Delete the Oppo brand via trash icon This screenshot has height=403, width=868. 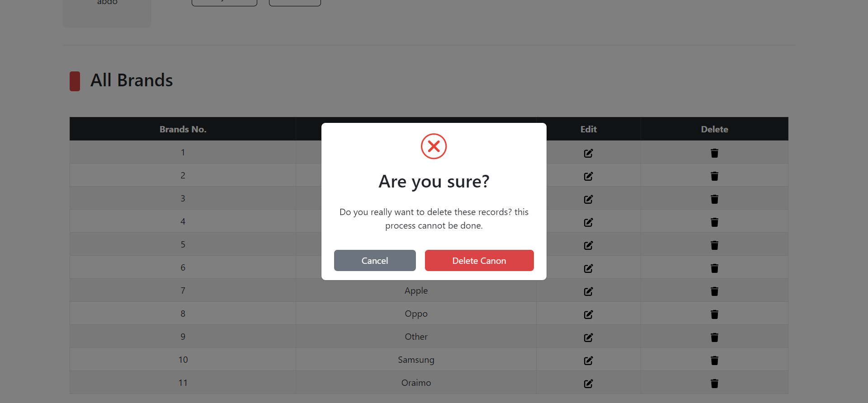point(714,314)
